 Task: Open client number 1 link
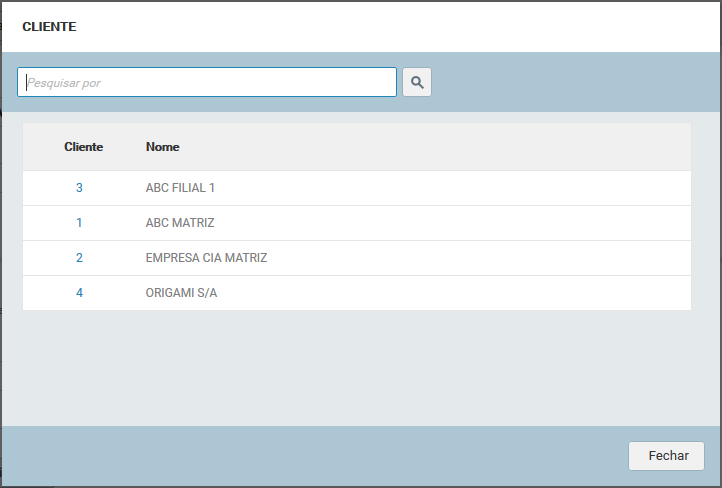coord(79,223)
